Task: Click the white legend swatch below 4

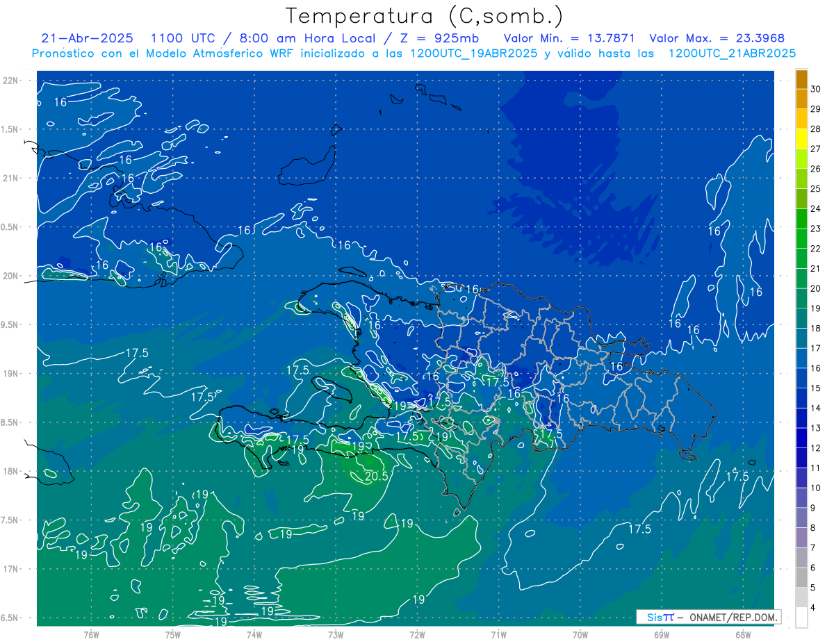Action: point(801,618)
